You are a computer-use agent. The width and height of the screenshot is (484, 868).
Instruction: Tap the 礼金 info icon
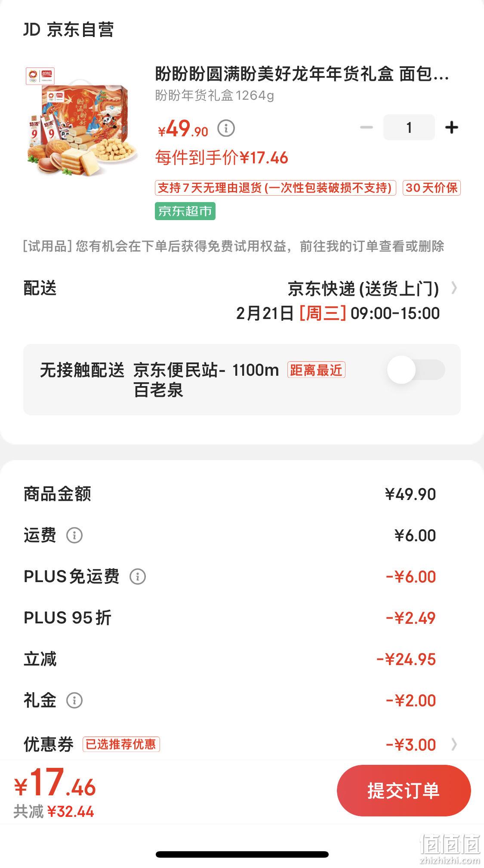[74, 700]
